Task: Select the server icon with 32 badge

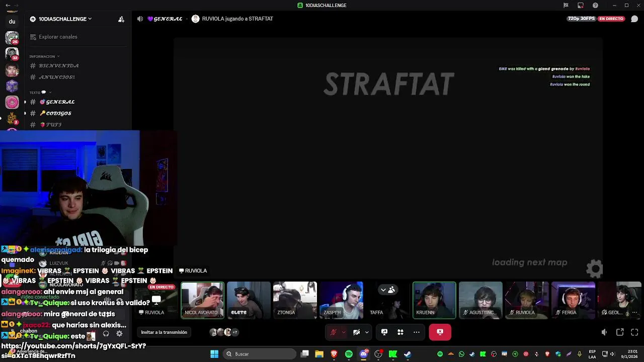Action: tap(12, 54)
